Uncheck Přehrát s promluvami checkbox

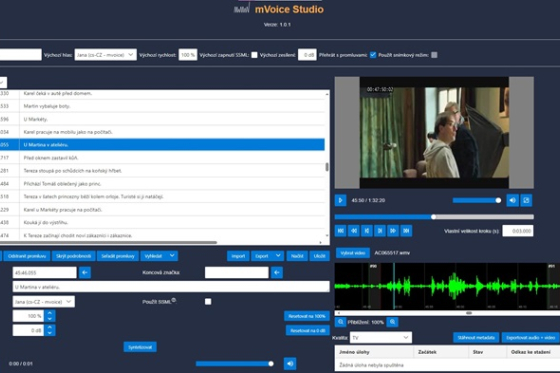click(373, 55)
